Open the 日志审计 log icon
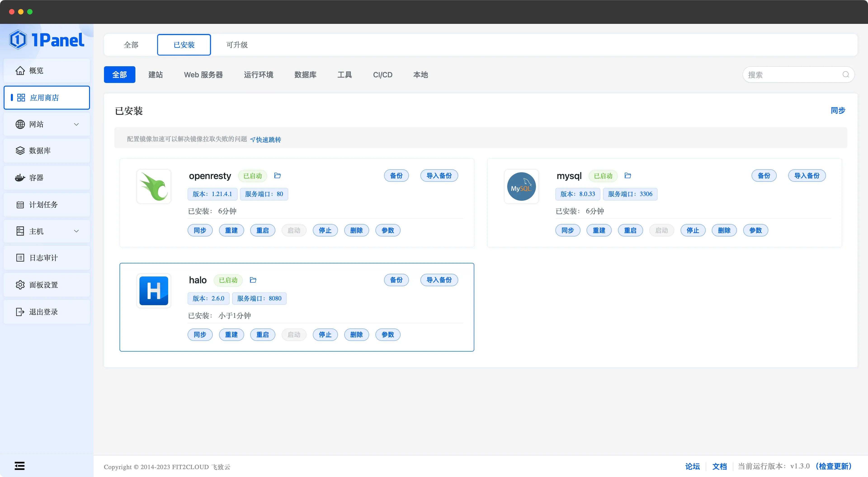Screen dimensions: 868x477 click(20, 258)
